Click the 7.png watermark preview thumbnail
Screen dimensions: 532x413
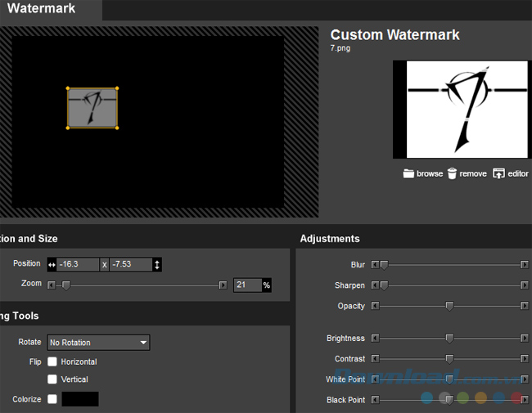tap(461, 109)
